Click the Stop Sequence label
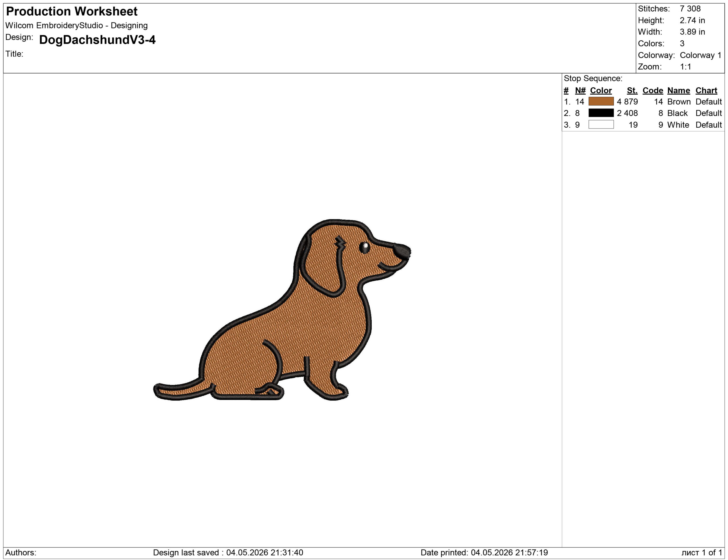Image resolution: width=728 pixels, height=560 pixels. (593, 78)
